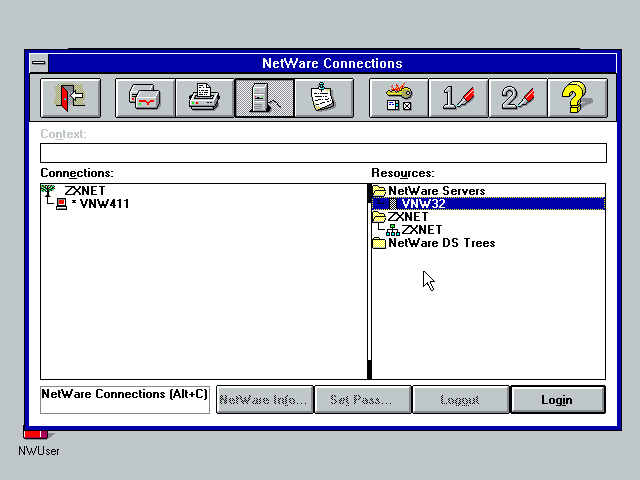Screen dimensions: 640x480
Task: Click the Login button
Action: pos(557,400)
